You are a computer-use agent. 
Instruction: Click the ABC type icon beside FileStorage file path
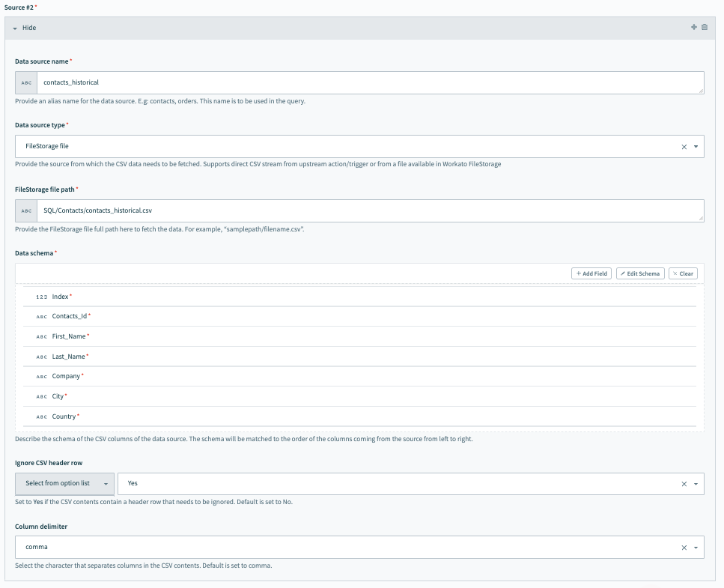point(26,210)
